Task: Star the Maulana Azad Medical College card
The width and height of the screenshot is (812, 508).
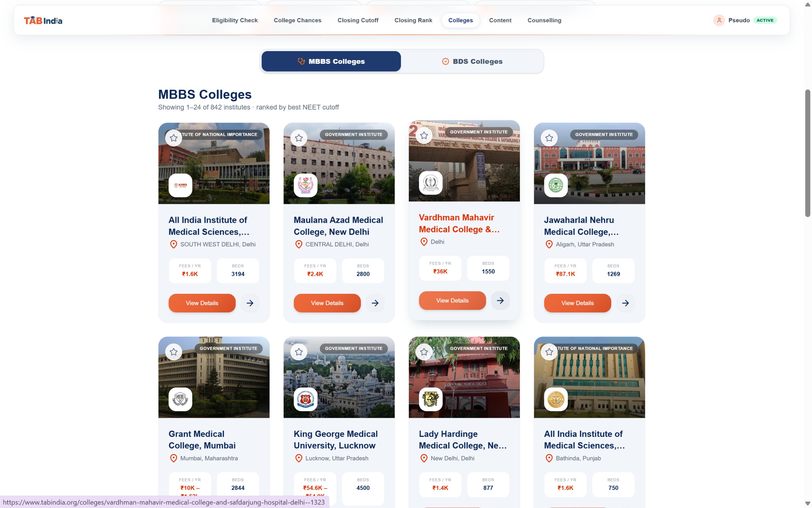Action: click(298, 138)
